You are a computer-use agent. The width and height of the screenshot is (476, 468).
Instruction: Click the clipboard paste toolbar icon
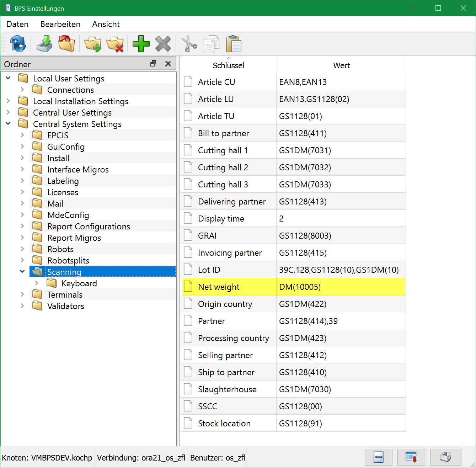[234, 44]
